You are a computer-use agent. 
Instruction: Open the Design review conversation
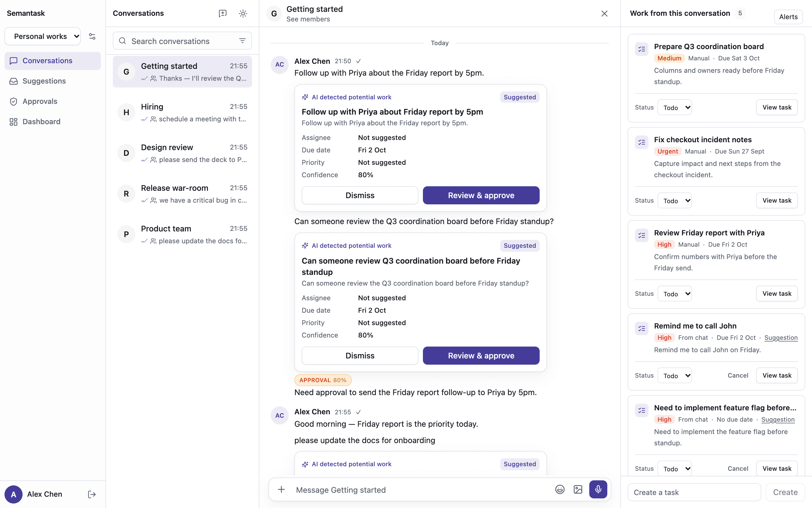coord(182,153)
